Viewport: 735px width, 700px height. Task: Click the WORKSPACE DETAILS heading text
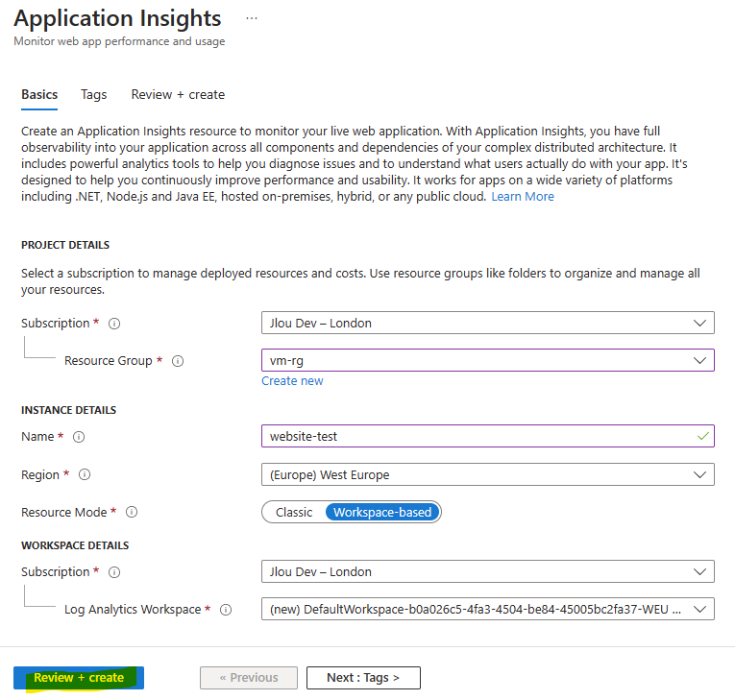(75, 545)
